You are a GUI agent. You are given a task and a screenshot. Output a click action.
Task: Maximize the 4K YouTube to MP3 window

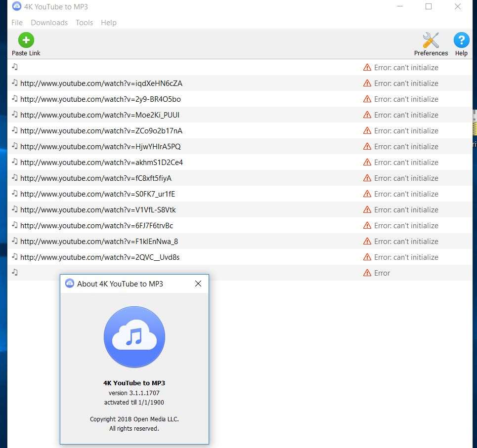(x=428, y=7)
